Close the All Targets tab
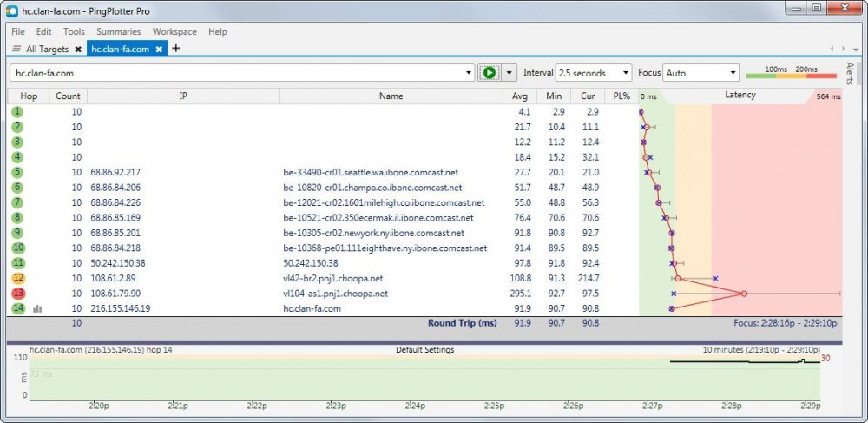The height and width of the screenshot is (423, 868). 78,50
